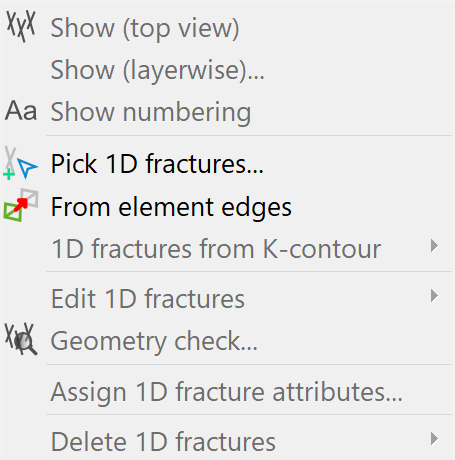This screenshot has width=455, height=460.
Task: Expand the K-contour submenu arrow
Action: pyautogui.click(x=434, y=246)
